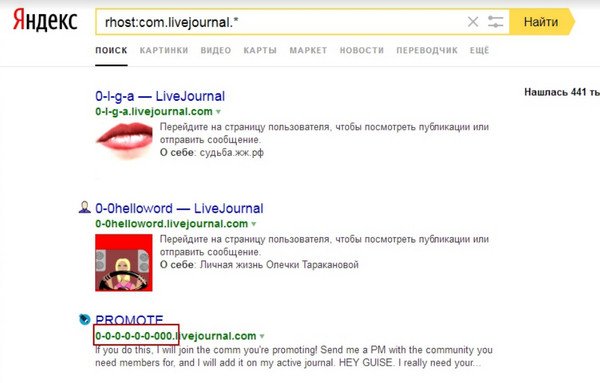Switch to the Картинки tab
The image size is (600, 383).
tap(164, 51)
